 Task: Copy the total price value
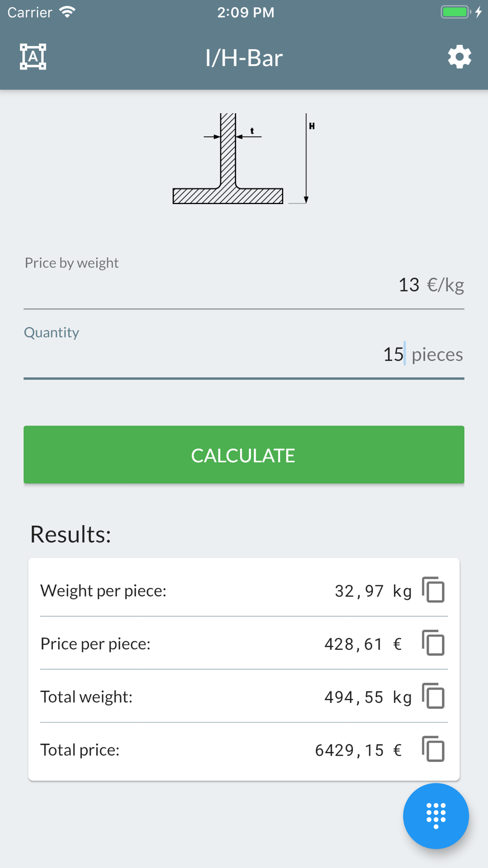(x=433, y=749)
